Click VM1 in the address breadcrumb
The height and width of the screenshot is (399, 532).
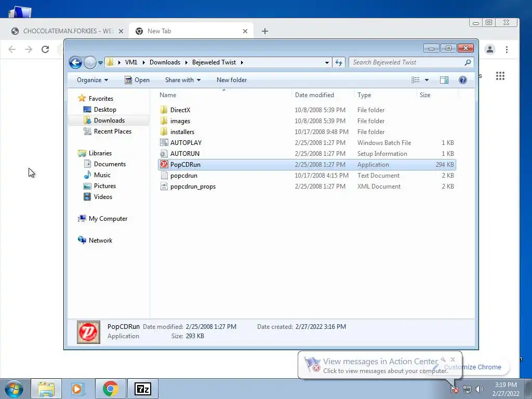click(131, 62)
